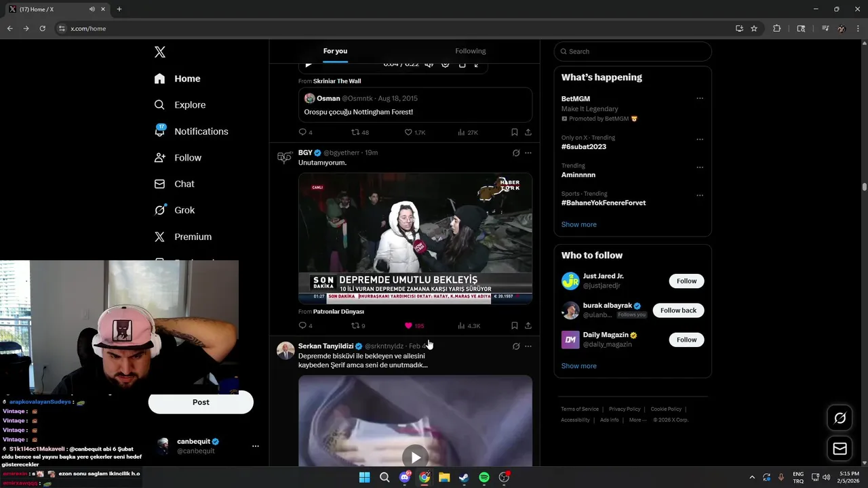Open the floating Grok button
This screenshot has height=488, width=868.
tap(840, 418)
